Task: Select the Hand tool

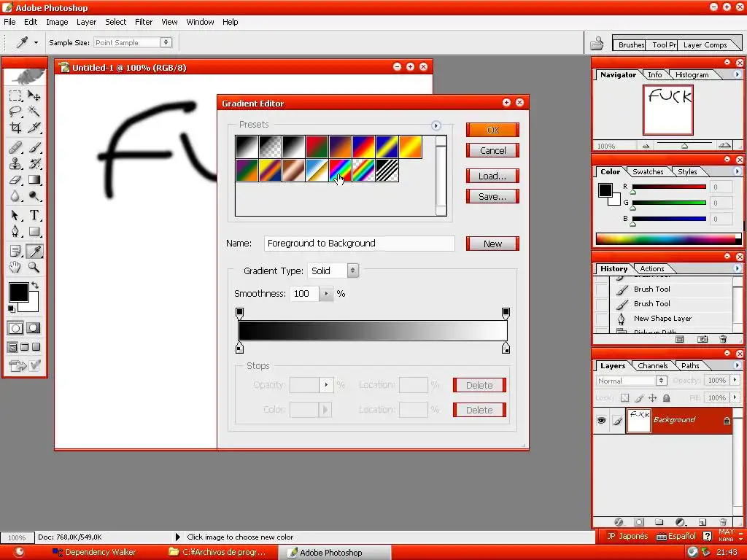Action: [15, 267]
